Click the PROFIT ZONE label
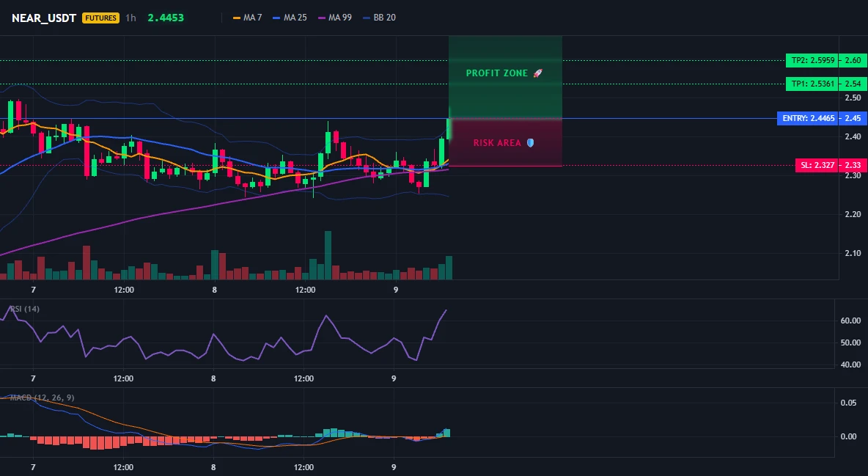The height and width of the screenshot is (476, 868). pos(496,73)
